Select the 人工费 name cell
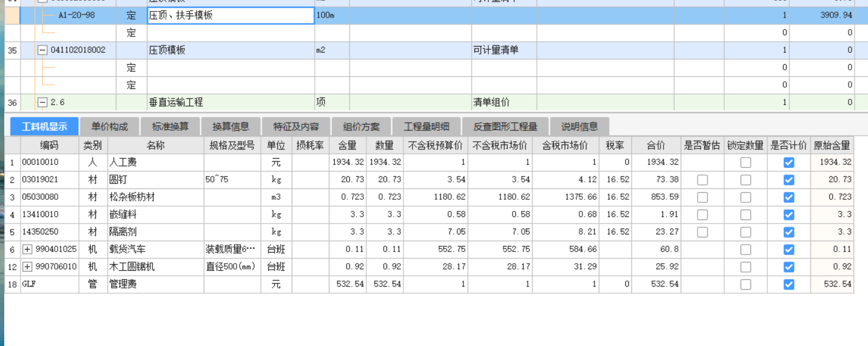Image resolution: width=868 pixels, height=346 pixels. click(156, 162)
